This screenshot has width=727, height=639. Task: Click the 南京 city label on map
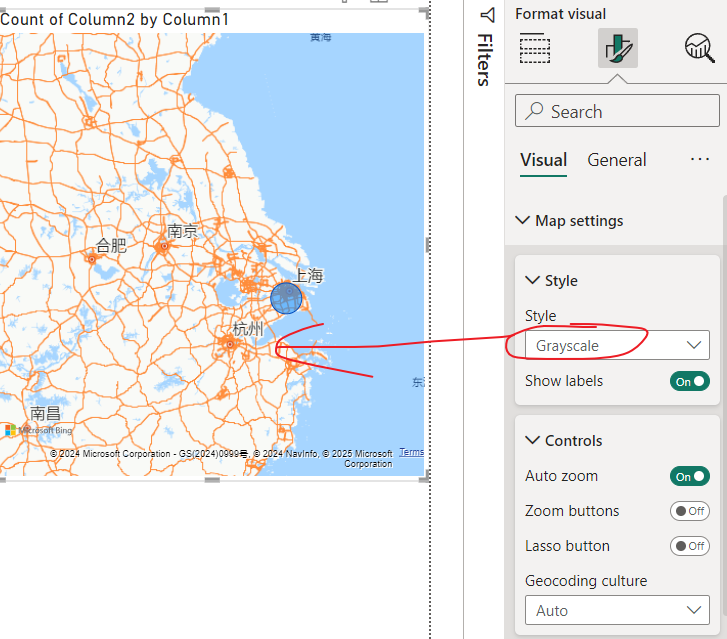click(x=182, y=231)
